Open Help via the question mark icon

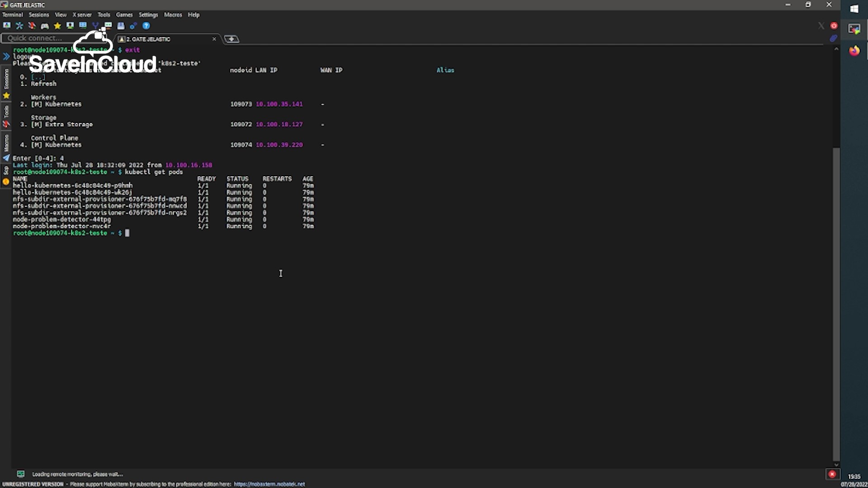click(x=146, y=26)
